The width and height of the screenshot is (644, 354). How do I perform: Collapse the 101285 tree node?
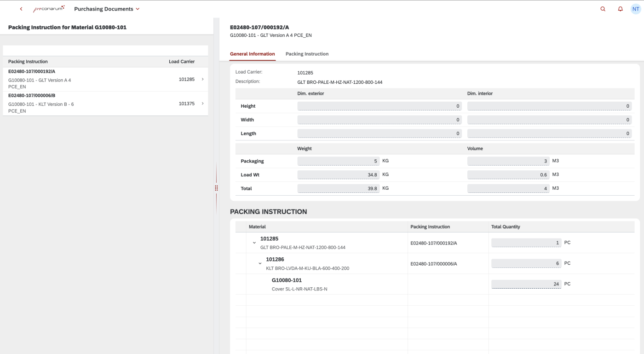[x=254, y=243]
